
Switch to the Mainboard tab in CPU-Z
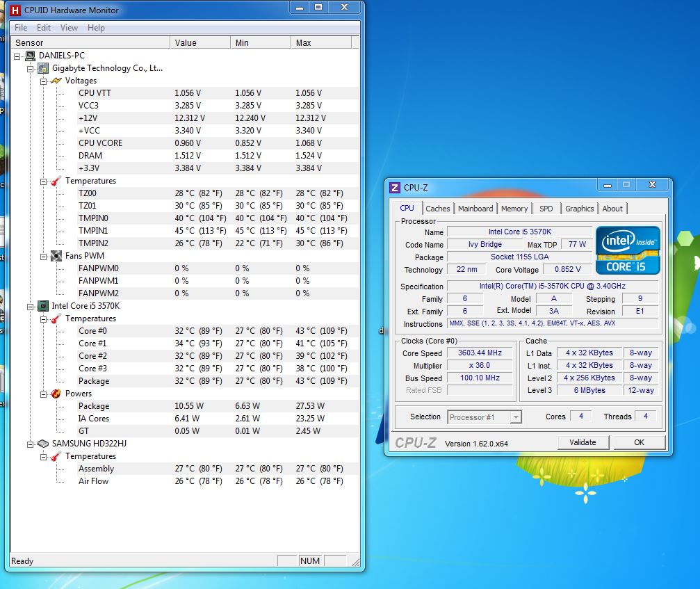point(475,209)
